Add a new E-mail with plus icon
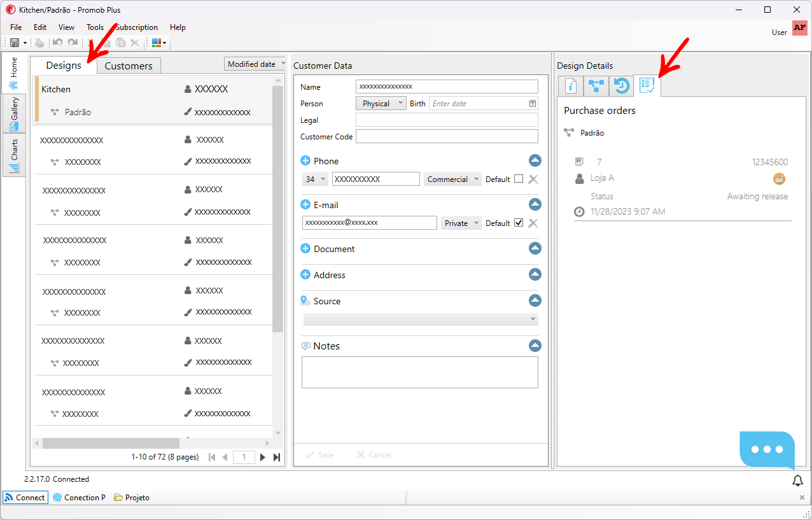This screenshot has height=520, width=812. click(305, 205)
